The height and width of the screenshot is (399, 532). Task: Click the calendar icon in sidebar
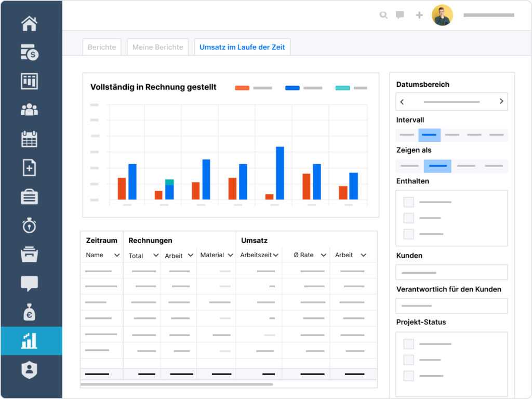29,139
